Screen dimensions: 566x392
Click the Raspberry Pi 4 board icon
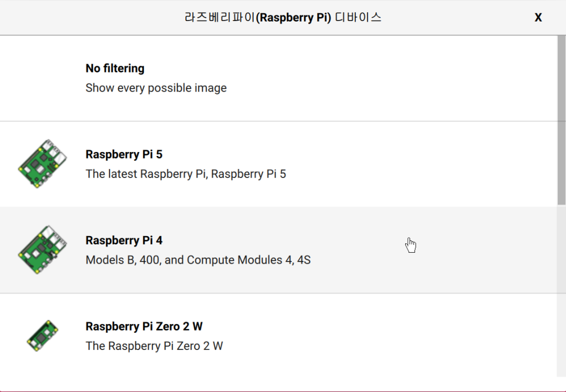43,250
